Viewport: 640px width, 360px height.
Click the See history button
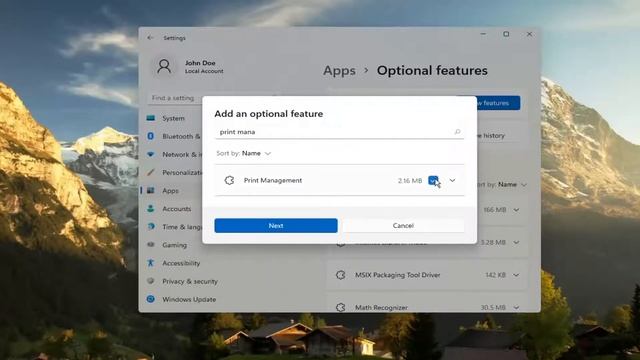point(499,136)
